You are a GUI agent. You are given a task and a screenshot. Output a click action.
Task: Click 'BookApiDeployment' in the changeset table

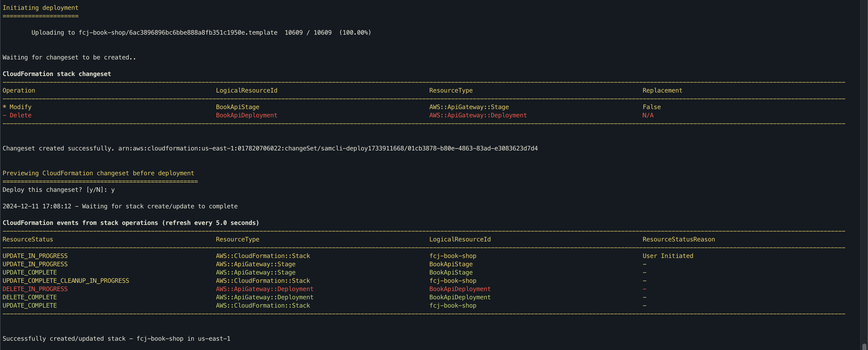[x=247, y=115]
